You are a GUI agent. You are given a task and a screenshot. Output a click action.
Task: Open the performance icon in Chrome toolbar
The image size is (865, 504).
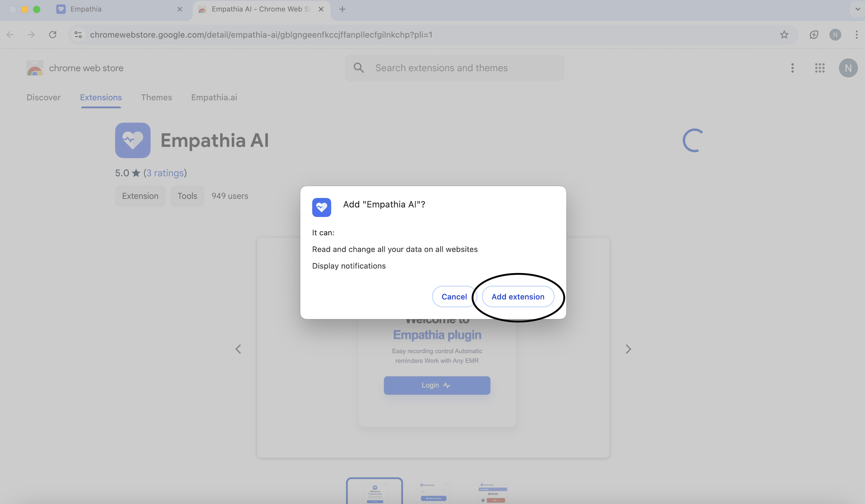click(x=814, y=35)
